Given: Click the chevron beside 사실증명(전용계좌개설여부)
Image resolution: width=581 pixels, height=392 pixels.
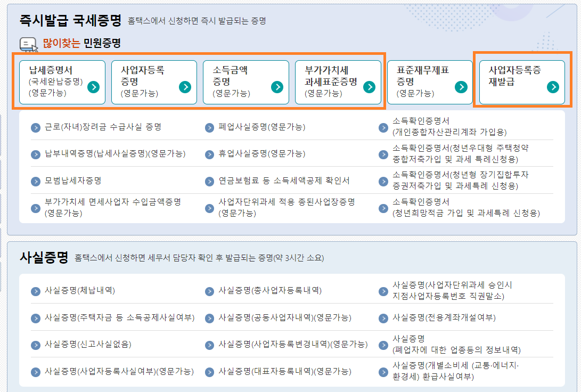Looking at the screenshot, I should [382, 317].
